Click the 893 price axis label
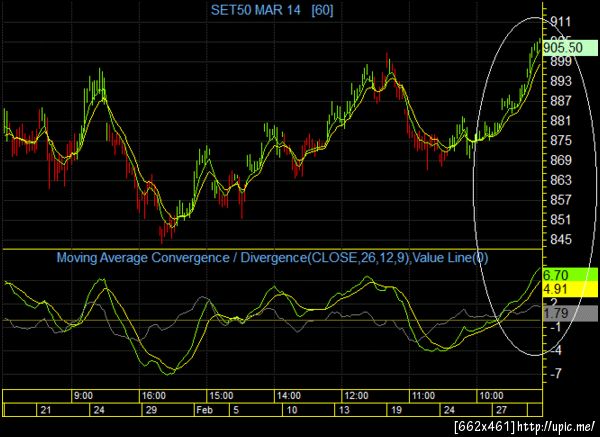The width and height of the screenshot is (600, 437). pyautogui.click(x=561, y=81)
